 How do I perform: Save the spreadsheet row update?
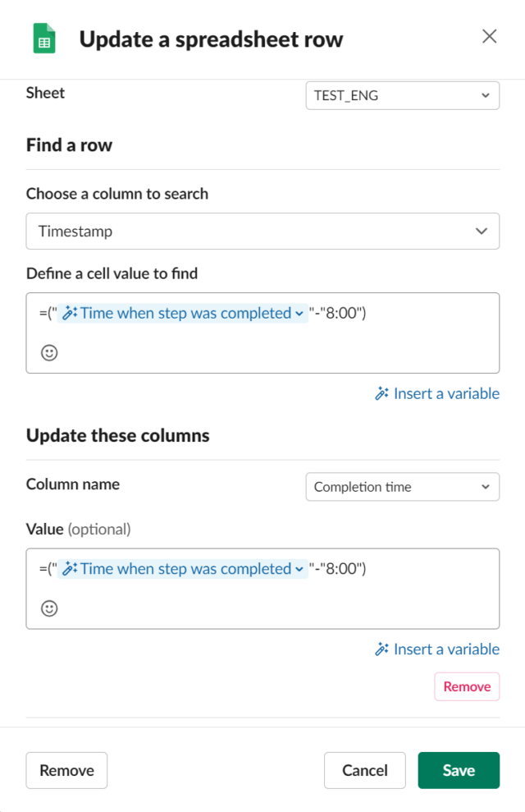coord(459,770)
